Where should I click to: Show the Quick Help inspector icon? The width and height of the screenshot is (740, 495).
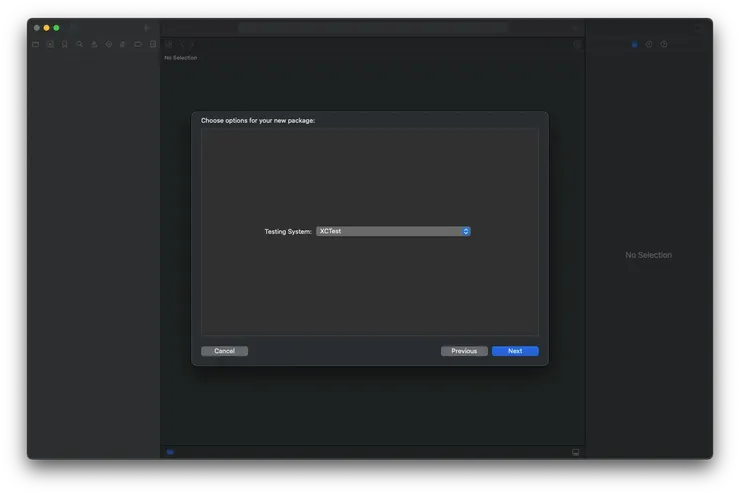(664, 44)
